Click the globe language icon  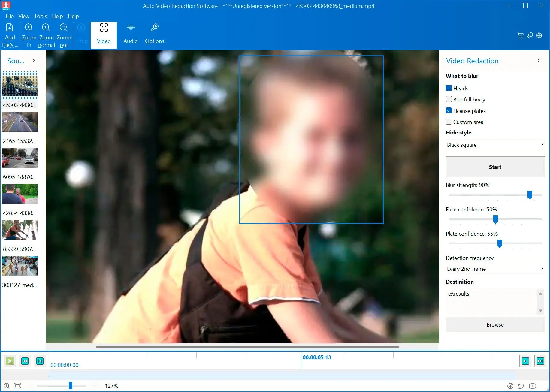[x=539, y=35]
